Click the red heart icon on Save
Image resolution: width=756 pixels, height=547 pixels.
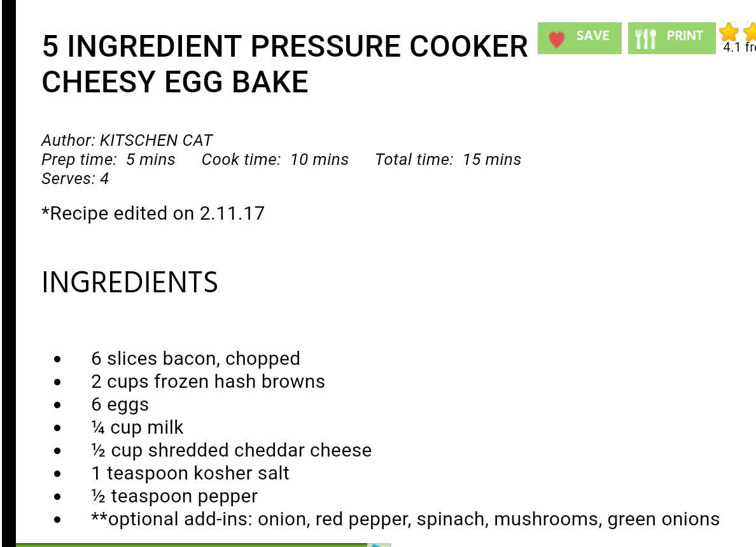click(x=557, y=39)
